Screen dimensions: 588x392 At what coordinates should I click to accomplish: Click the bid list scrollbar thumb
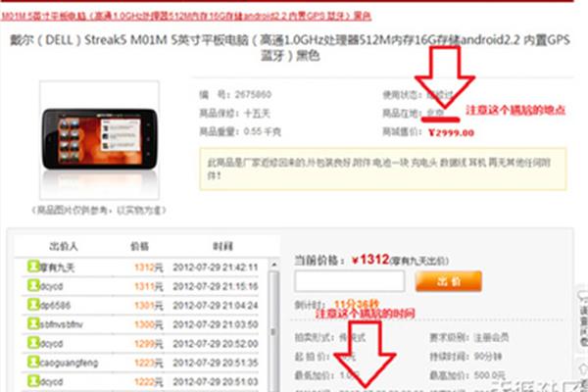[x=274, y=332]
